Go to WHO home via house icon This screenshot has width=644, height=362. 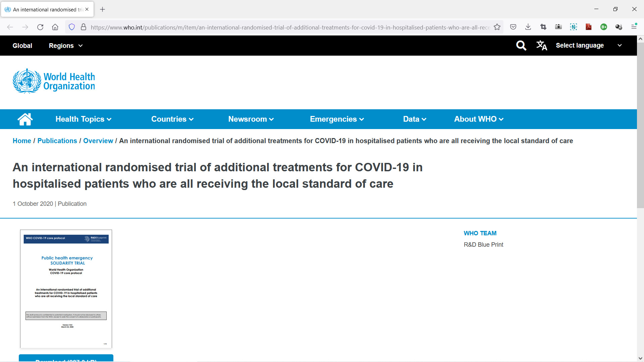25,119
